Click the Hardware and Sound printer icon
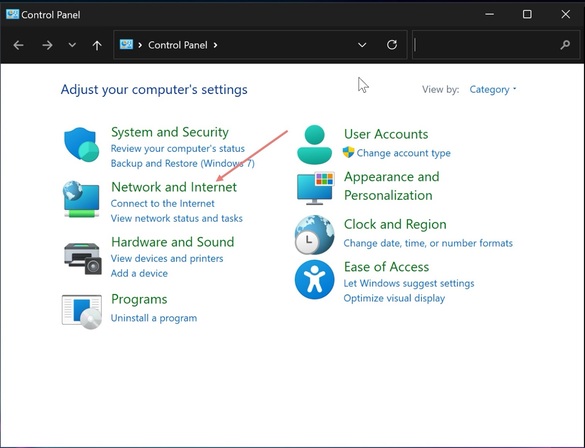585x448 pixels. tap(82, 258)
